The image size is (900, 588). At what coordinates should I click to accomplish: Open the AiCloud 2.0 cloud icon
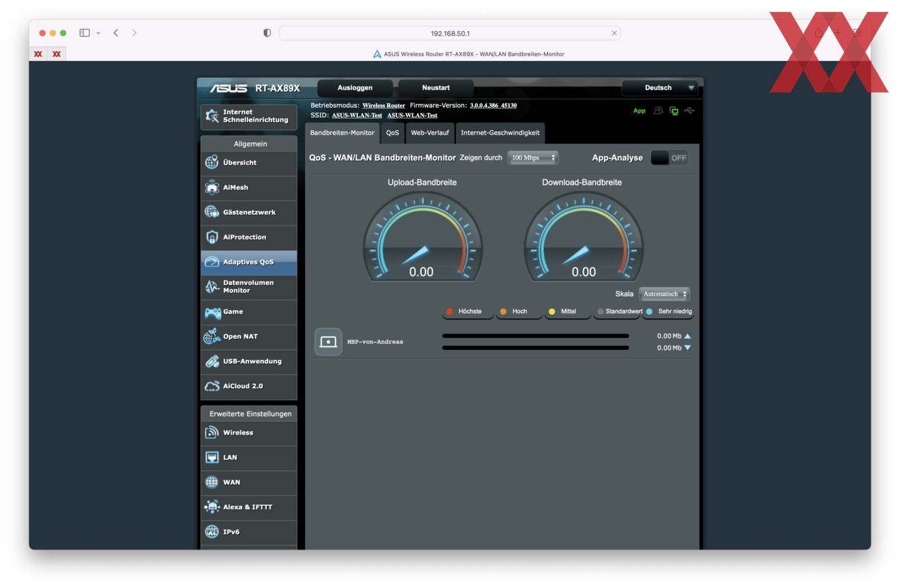click(212, 386)
